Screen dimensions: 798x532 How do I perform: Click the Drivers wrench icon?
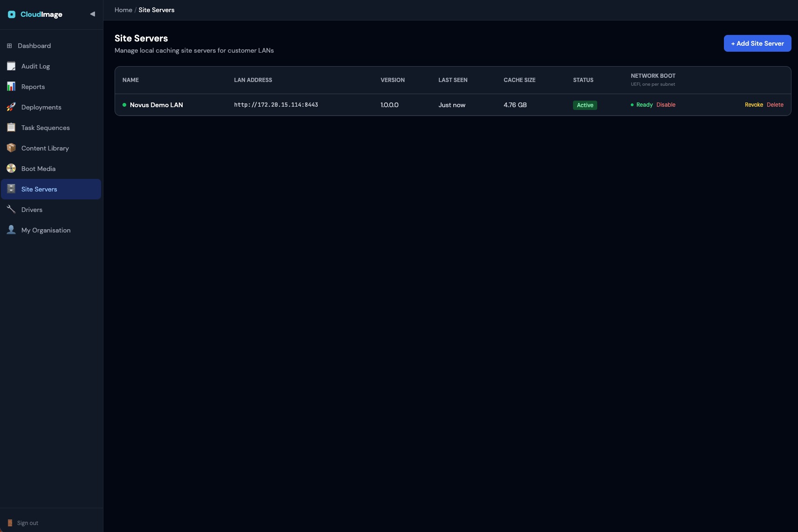click(x=11, y=210)
